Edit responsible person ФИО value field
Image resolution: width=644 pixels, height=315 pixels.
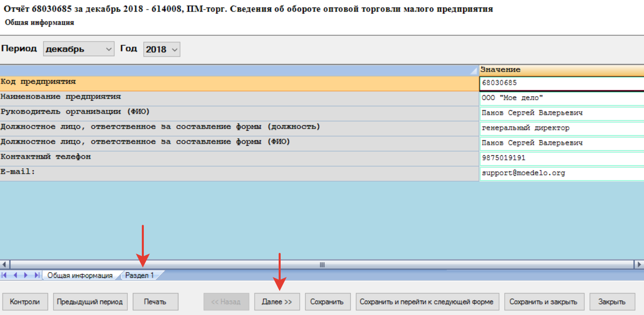(562, 143)
